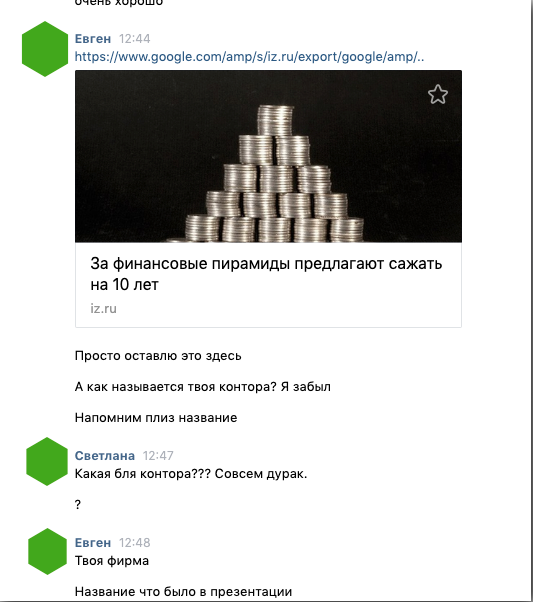Click the 12:47 message timestamp

coord(158,456)
